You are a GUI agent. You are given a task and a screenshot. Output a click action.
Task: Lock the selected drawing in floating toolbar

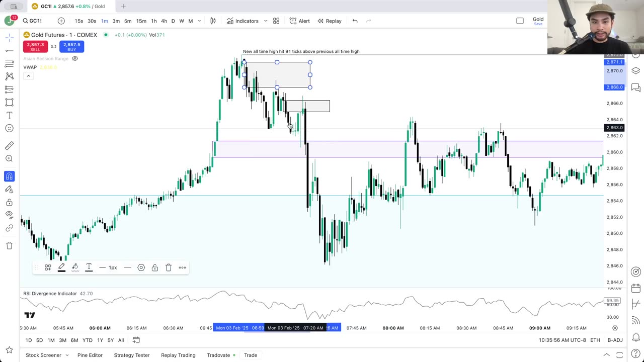click(x=155, y=267)
